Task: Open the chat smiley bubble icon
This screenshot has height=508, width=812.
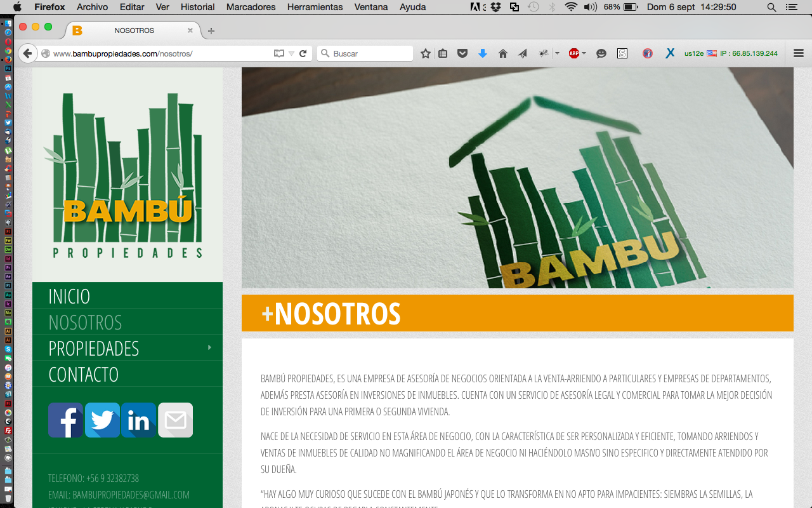Action: 601,53
